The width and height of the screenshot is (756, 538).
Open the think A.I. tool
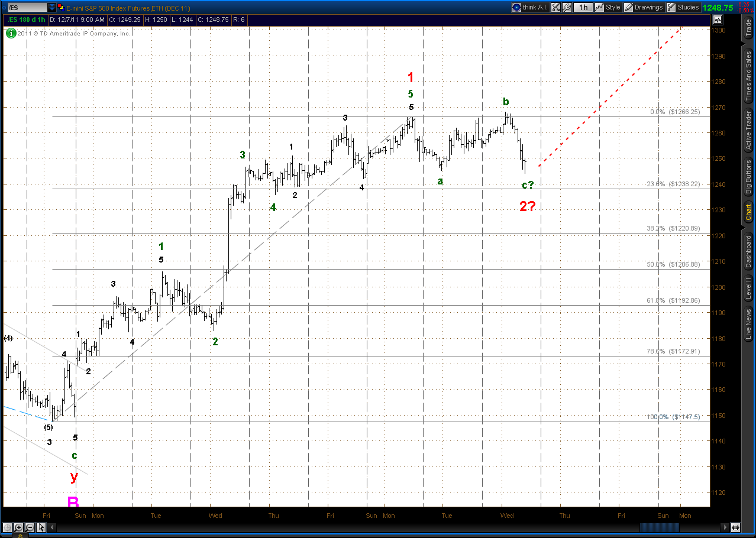click(530, 7)
